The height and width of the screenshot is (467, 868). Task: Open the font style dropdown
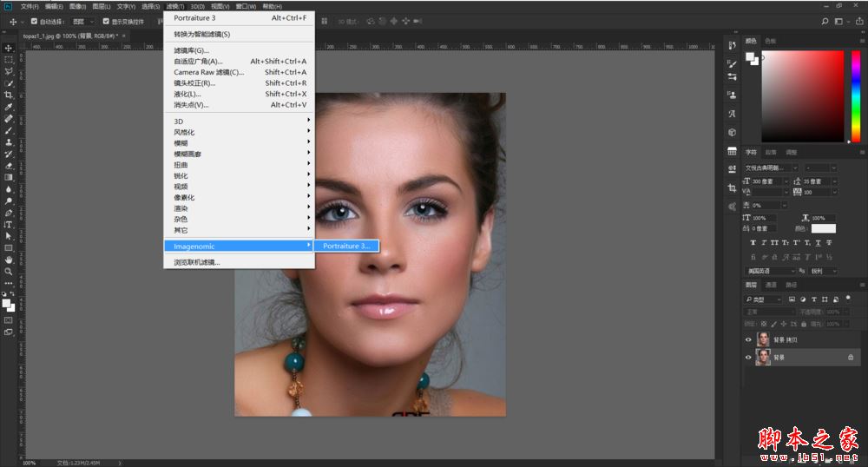pyautogui.click(x=820, y=168)
